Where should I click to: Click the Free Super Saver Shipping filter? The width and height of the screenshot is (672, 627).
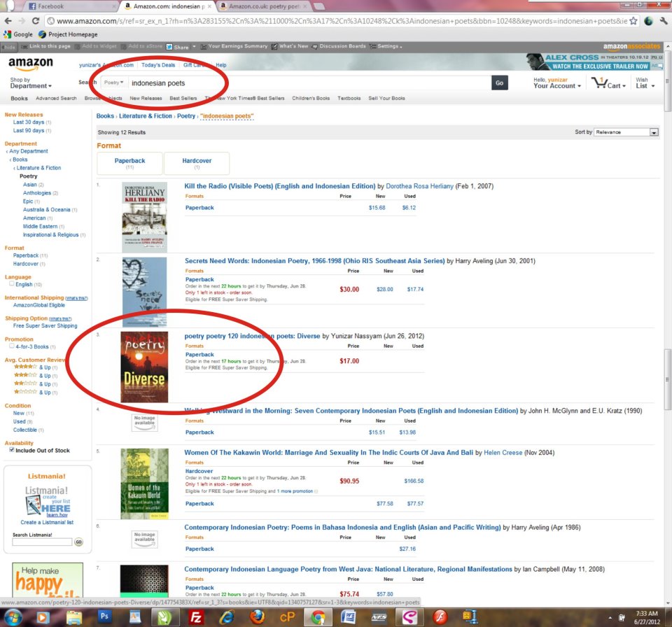click(x=45, y=325)
